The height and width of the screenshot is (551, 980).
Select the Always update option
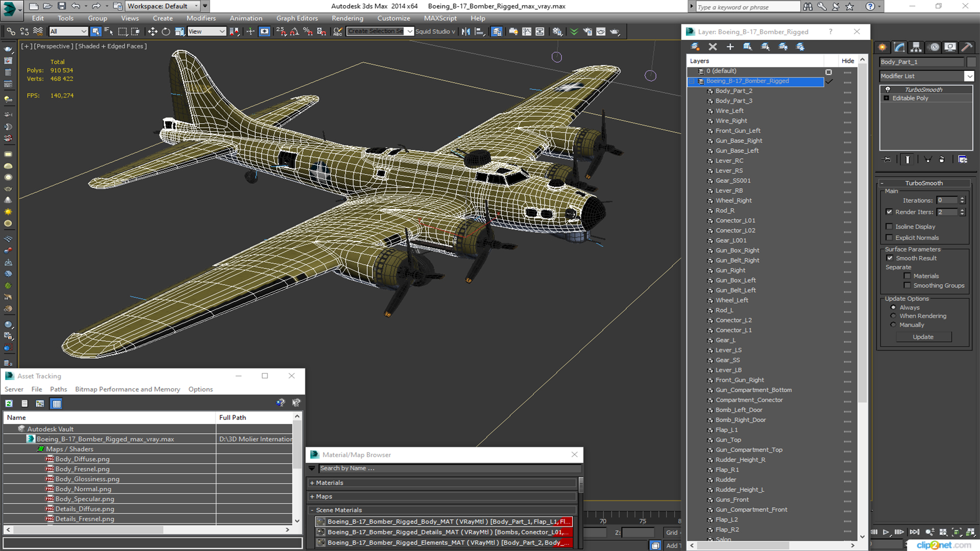click(x=893, y=308)
